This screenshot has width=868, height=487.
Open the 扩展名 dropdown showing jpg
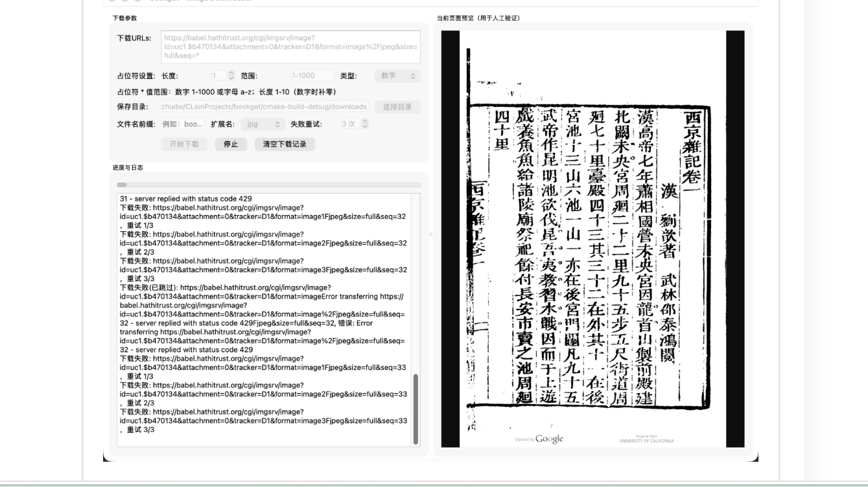click(263, 124)
